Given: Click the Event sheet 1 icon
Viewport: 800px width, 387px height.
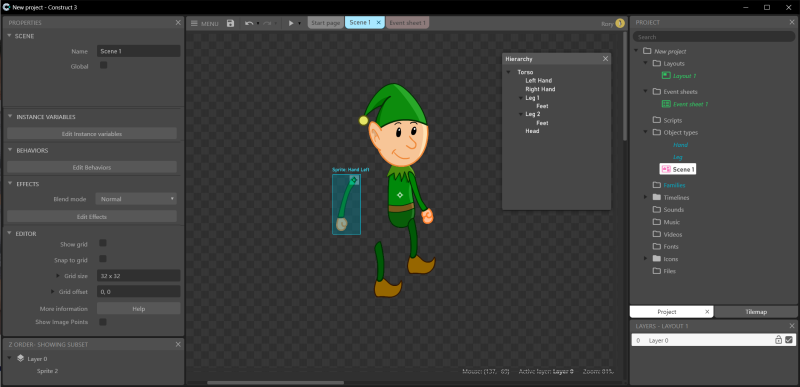Looking at the screenshot, I should 666,104.
